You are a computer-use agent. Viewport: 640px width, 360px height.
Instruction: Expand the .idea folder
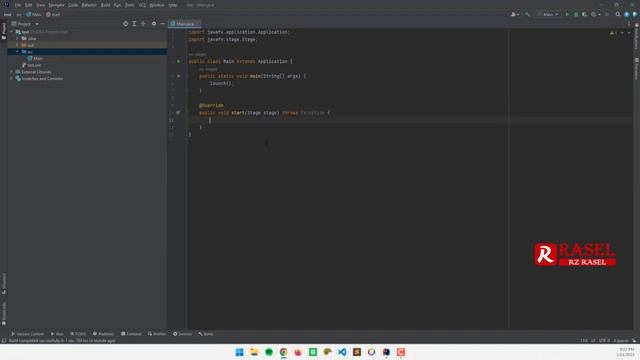pos(17,38)
